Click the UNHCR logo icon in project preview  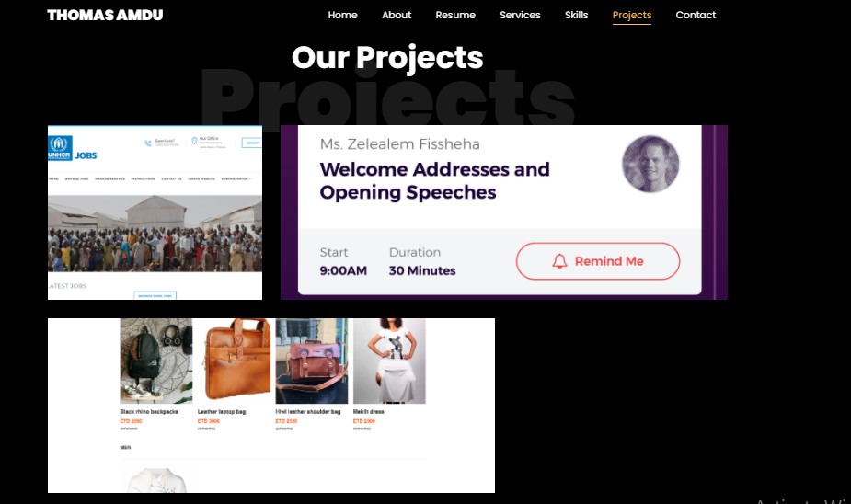[x=59, y=147]
